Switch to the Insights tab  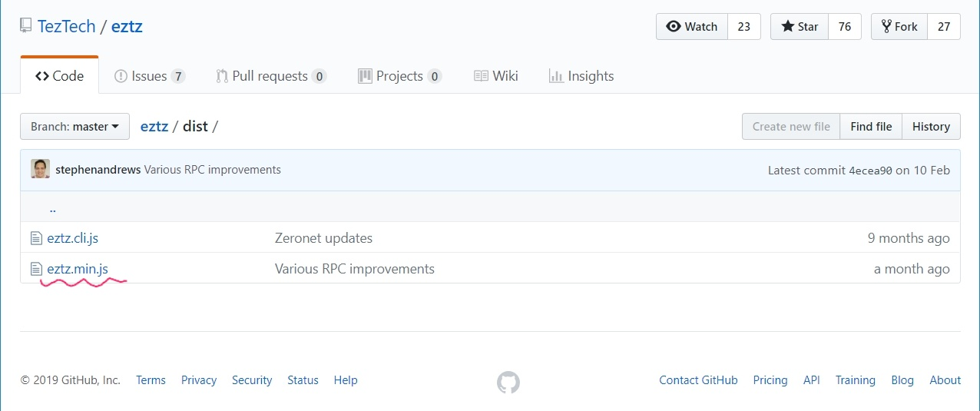[581, 76]
